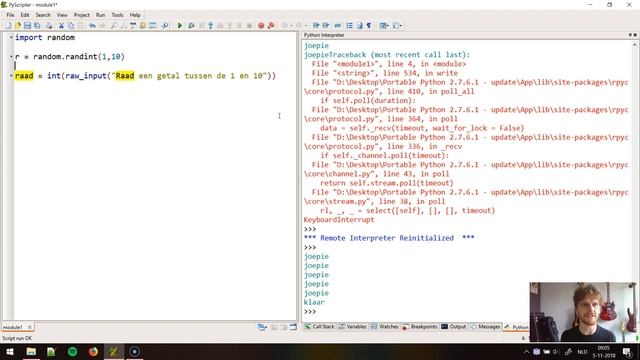This screenshot has width=640, height=360.
Task: Cut selection with the scissors icon
Action: (61, 25)
